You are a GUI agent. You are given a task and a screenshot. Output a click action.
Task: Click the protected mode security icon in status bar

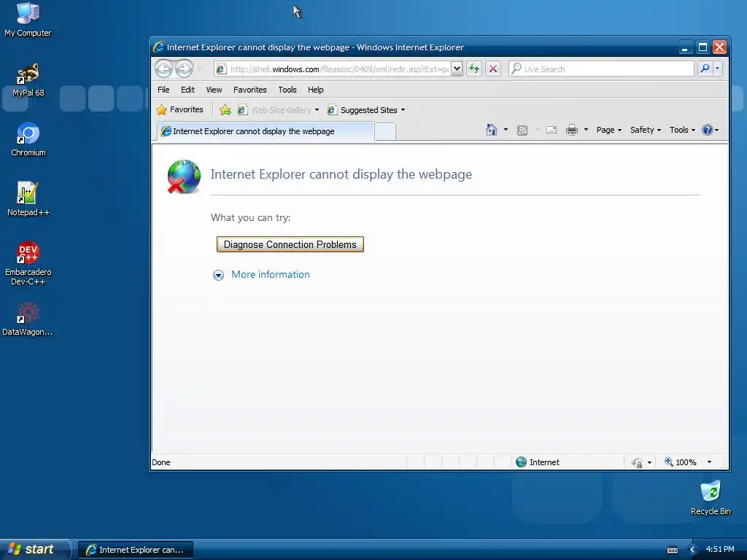637,462
